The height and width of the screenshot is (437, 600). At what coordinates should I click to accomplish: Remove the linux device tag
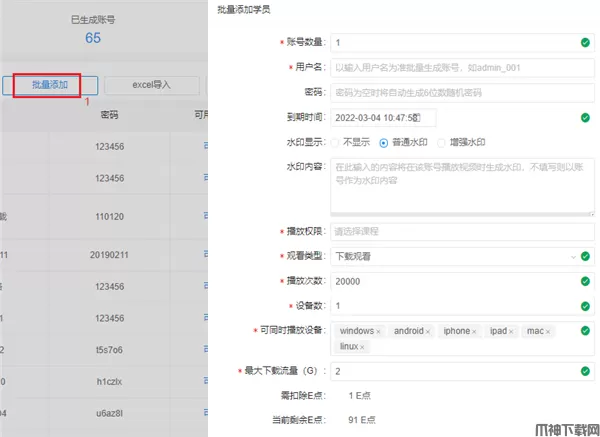[x=363, y=347]
